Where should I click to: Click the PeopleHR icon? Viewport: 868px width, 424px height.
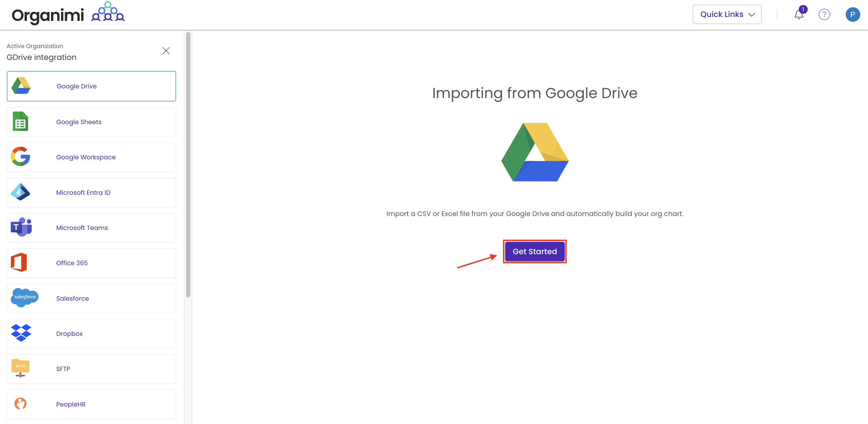point(20,404)
